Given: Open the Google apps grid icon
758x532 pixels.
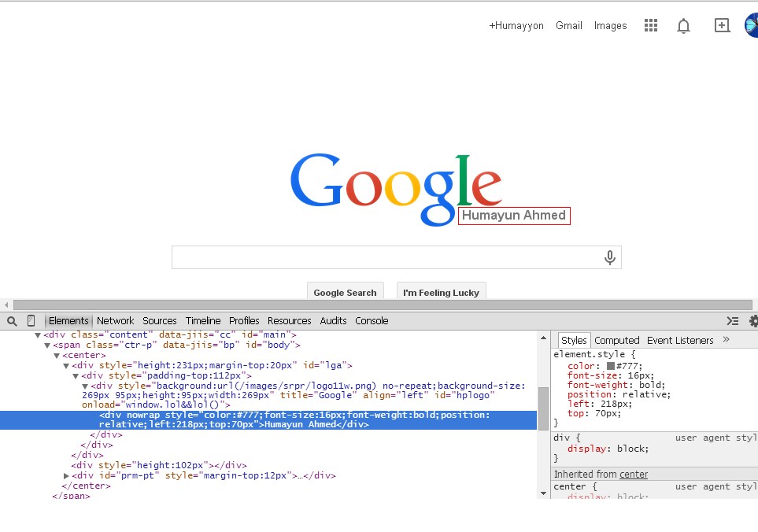Looking at the screenshot, I should pos(651,25).
